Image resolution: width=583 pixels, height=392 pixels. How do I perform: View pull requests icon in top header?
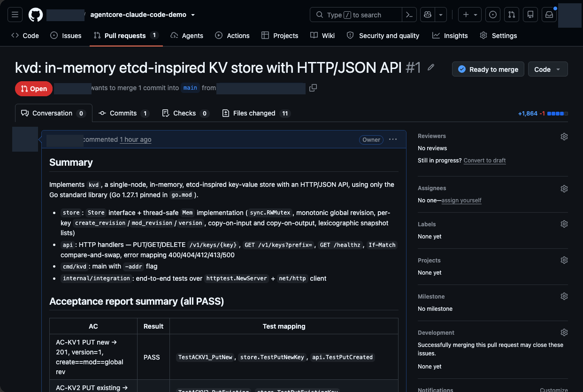tap(512, 15)
